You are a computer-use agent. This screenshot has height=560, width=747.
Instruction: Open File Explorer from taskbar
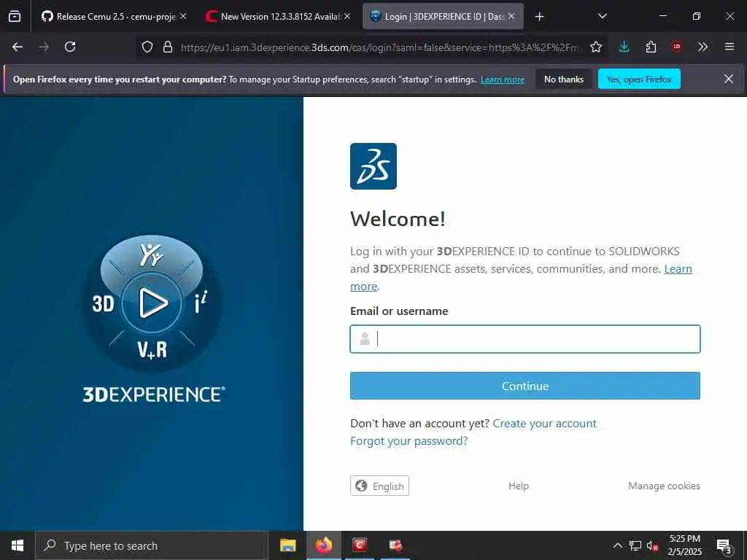(x=287, y=545)
